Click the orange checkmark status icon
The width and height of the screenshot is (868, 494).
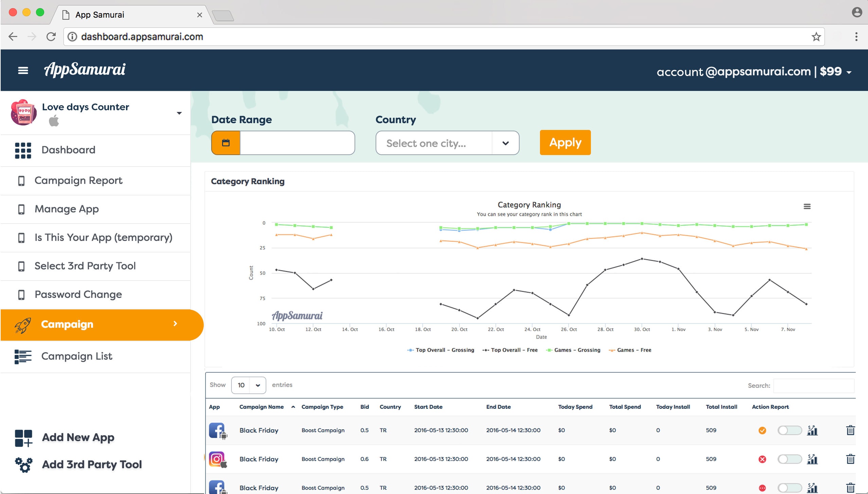tap(762, 430)
